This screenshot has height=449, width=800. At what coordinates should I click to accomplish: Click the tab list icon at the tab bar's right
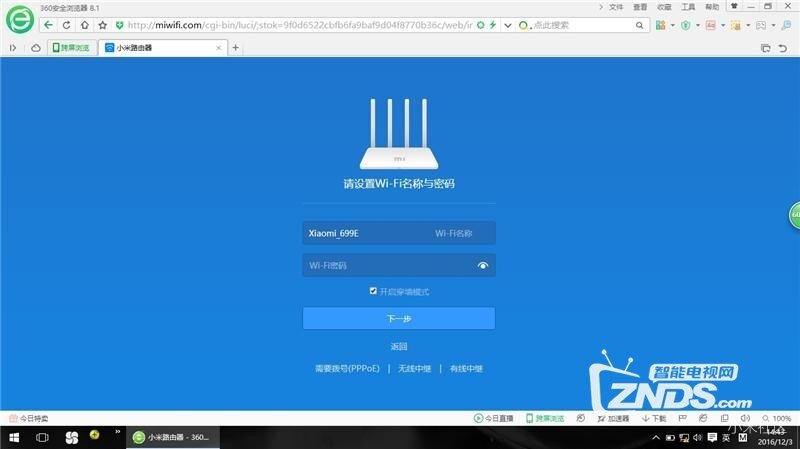[x=765, y=48]
